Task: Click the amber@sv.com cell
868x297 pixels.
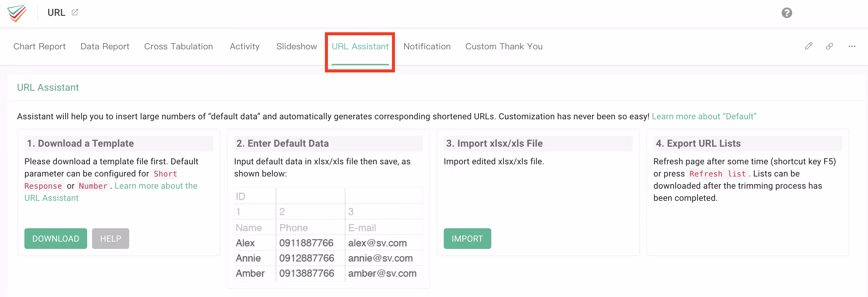Action: (x=383, y=273)
